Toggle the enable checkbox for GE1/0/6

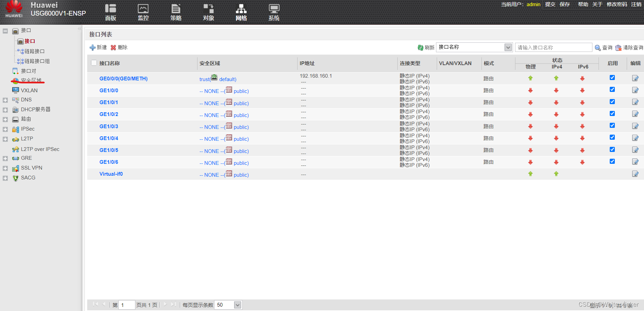[612, 161]
